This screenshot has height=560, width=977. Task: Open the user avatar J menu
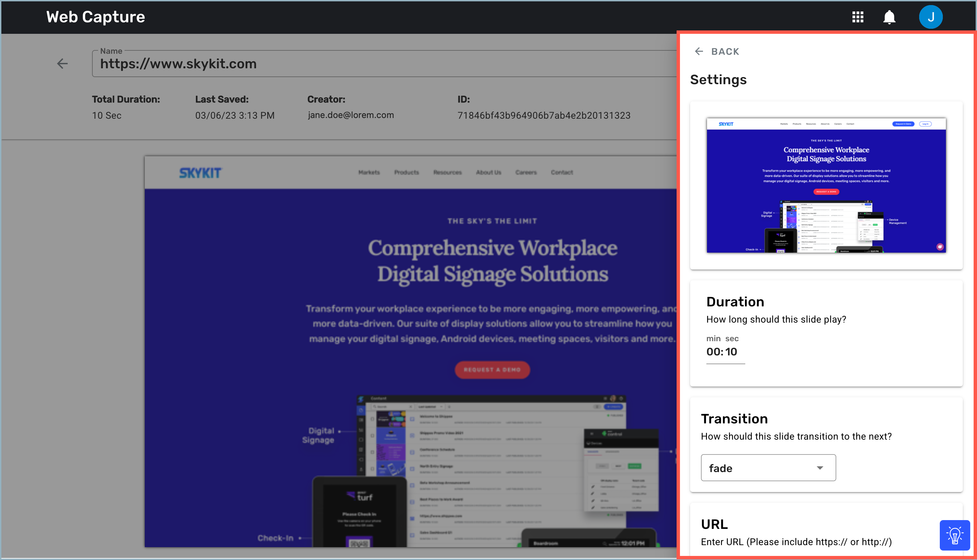tap(930, 17)
